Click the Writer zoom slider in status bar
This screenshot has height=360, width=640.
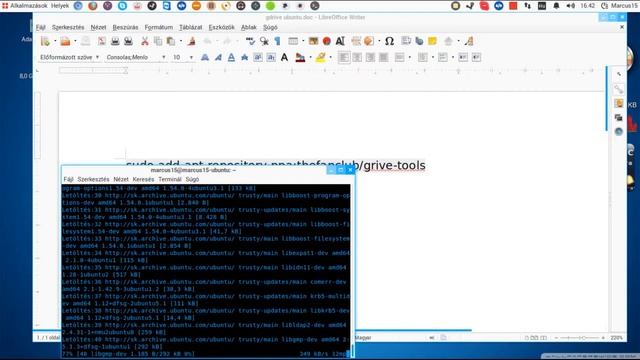click(x=580, y=338)
